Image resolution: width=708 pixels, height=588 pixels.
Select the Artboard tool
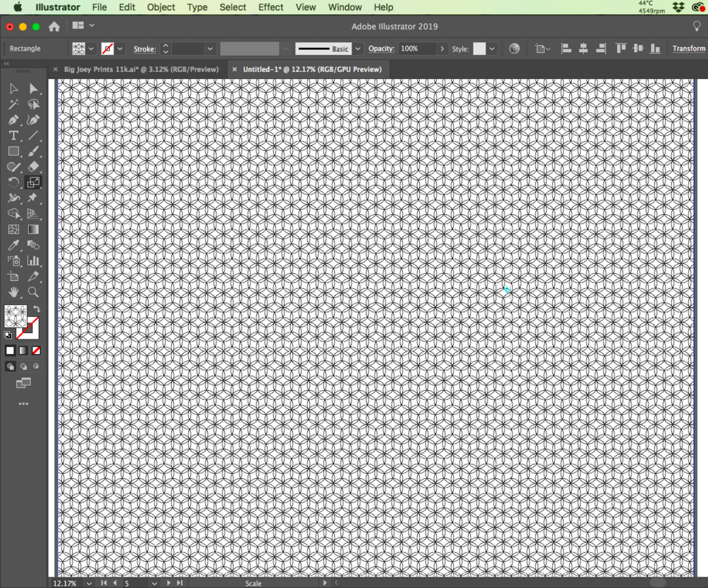click(13, 276)
